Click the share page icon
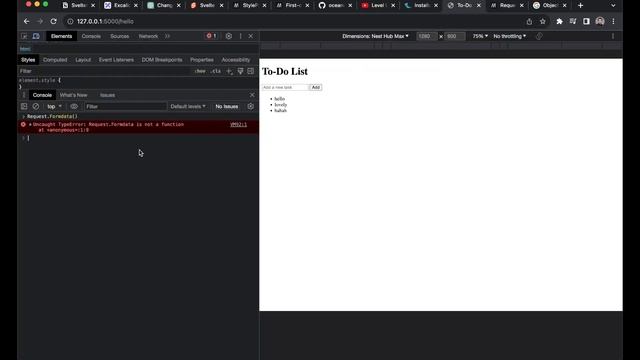The width and height of the screenshot is (640, 360). [529, 21]
